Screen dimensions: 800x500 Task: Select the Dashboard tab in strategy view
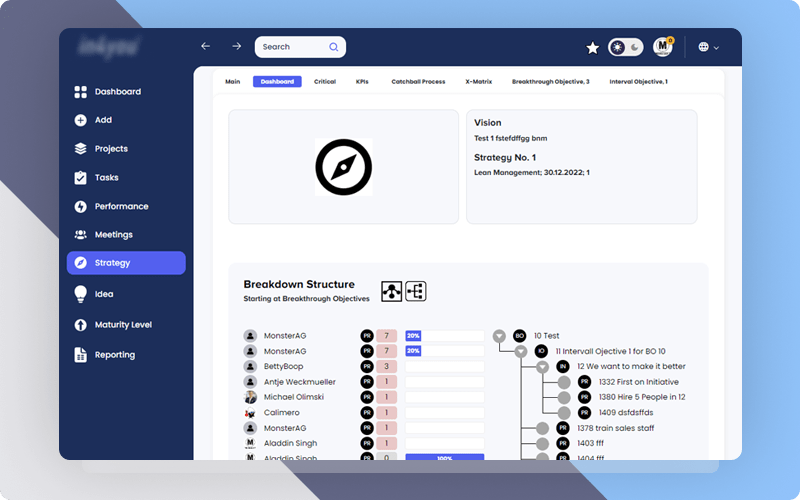coord(277,82)
